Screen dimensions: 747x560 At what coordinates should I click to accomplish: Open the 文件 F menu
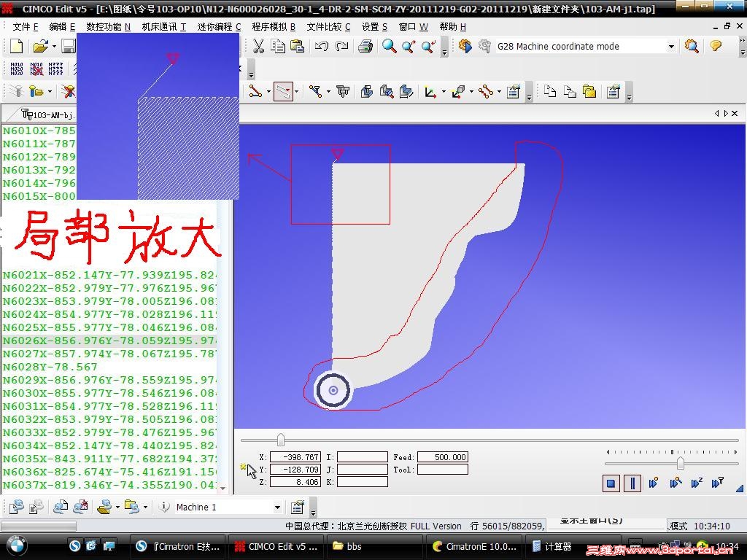pos(26,27)
